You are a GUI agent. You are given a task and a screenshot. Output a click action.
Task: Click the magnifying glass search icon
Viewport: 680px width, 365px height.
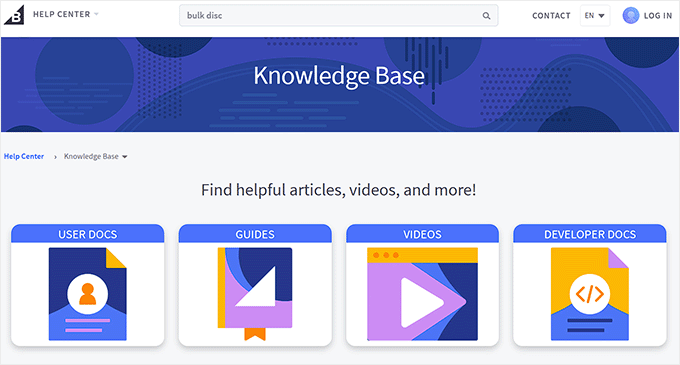pos(487,16)
